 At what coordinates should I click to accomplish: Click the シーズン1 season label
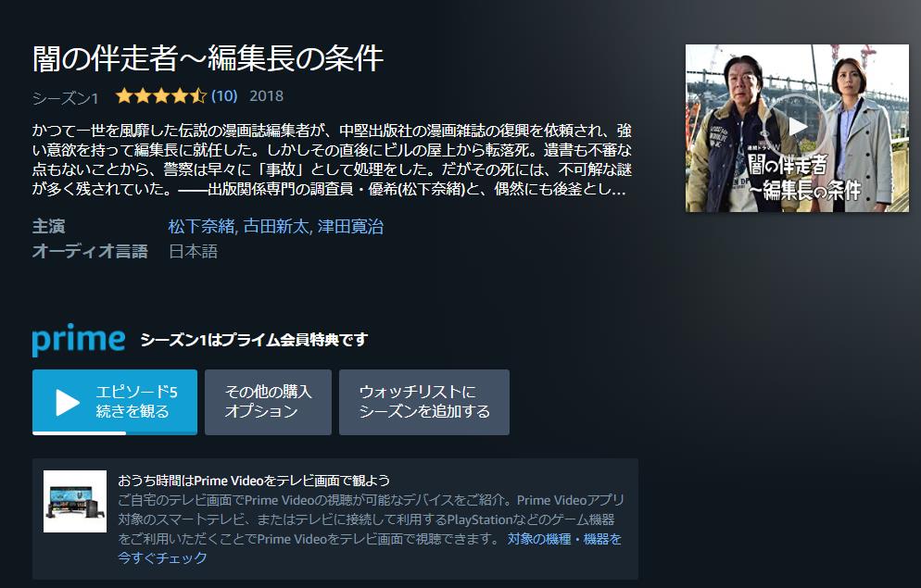coord(65,98)
